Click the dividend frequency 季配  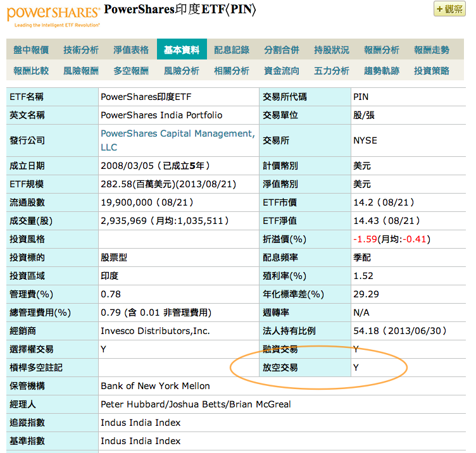(362, 258)
